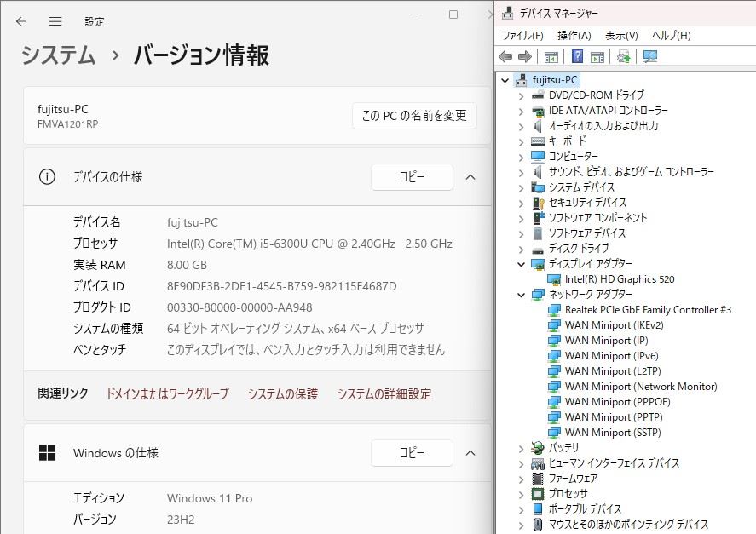
Task: Open システムの保護 link
Action: (283, 394)
